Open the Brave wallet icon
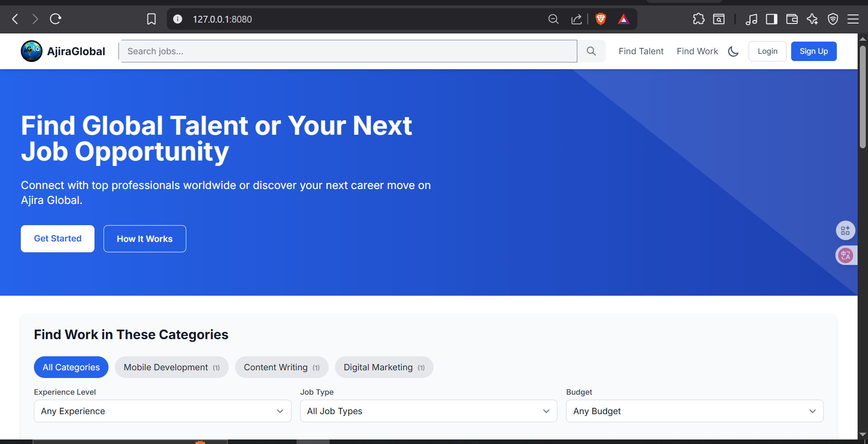The height and width of the screenshot is (444, 868). (792, 19)
